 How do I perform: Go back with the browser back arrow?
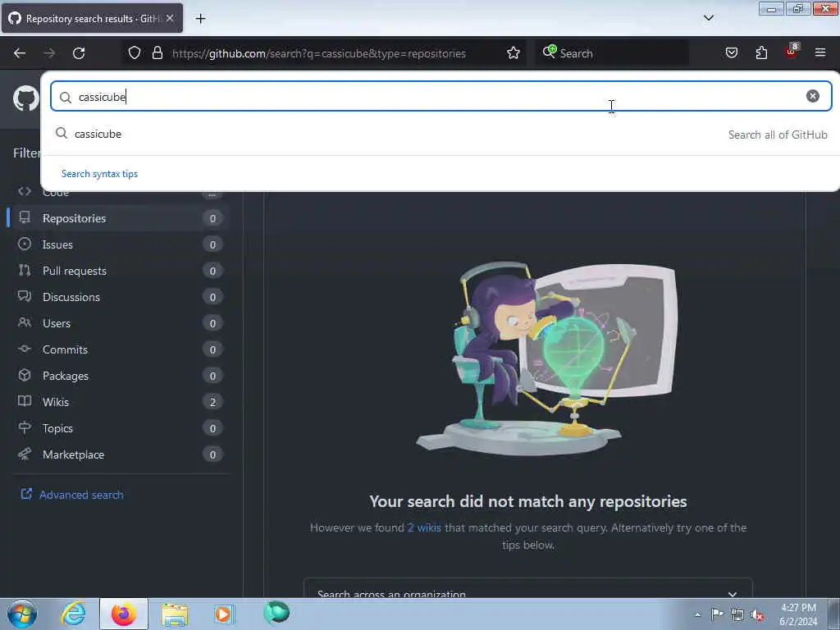[20, 53]
